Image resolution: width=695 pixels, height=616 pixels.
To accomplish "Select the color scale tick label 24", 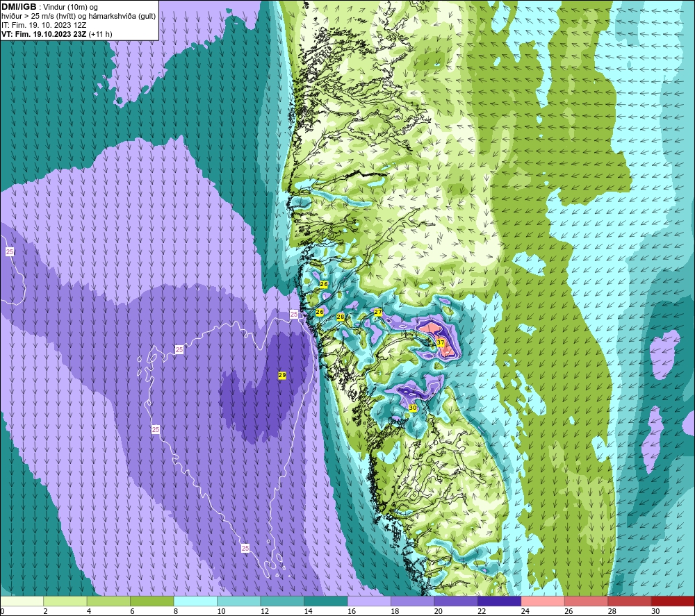I will click(x=525, y=611).
